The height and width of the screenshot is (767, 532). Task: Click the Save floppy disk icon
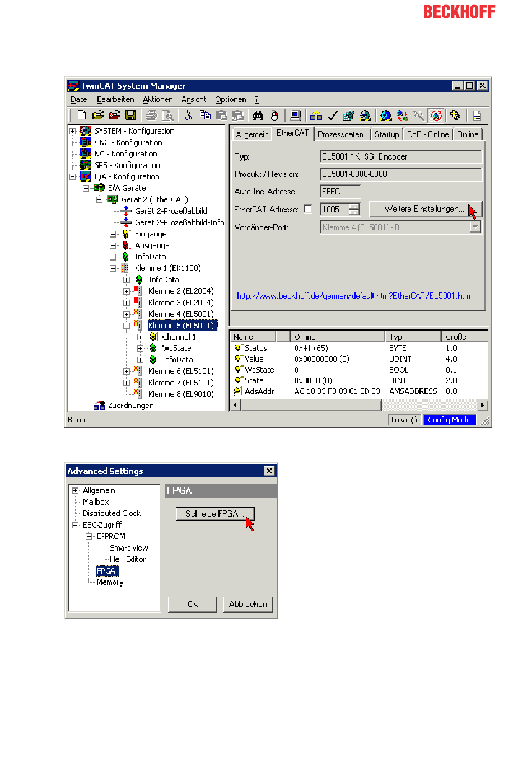(130, 115)
